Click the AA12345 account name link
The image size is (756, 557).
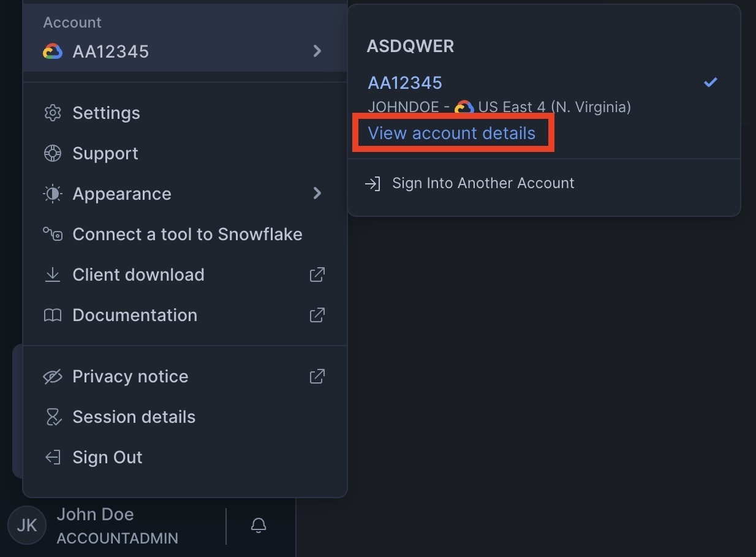click(404, 82)
